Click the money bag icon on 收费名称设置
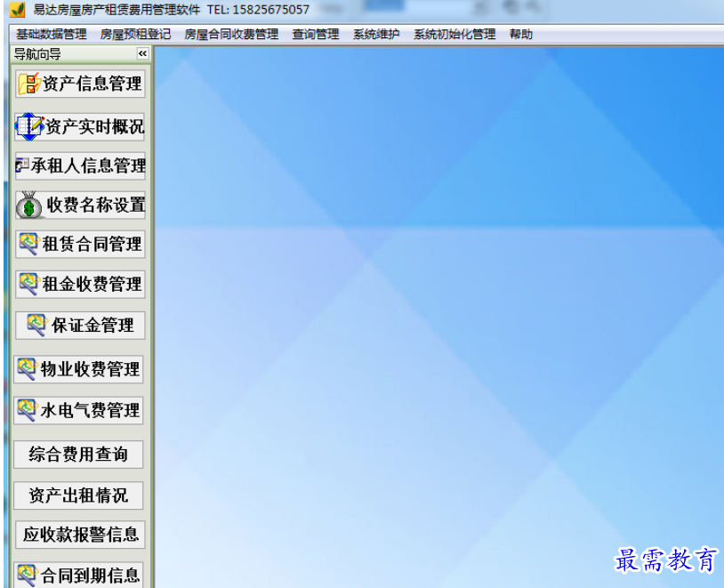 29,205
